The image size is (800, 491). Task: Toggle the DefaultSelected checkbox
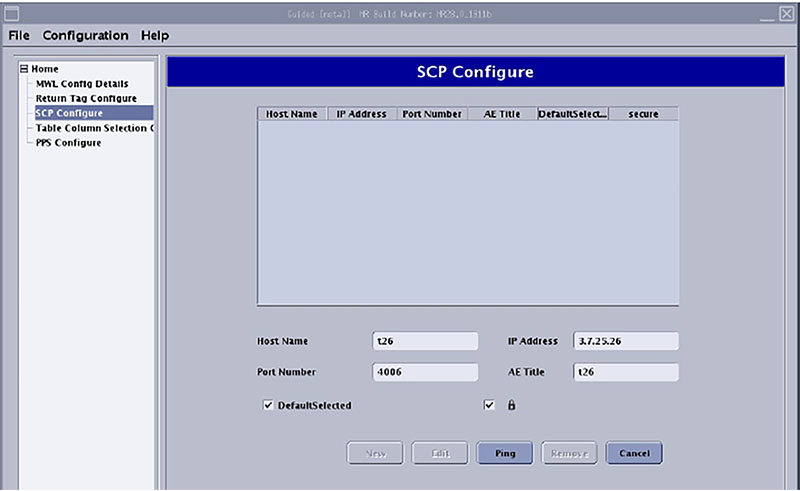click(268, 406)
